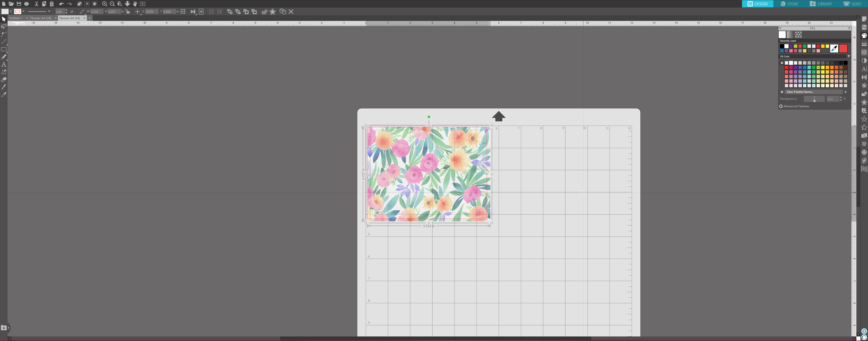Click the Zoom In magnifier icon
Screen dimensions: 868x341
104,4
